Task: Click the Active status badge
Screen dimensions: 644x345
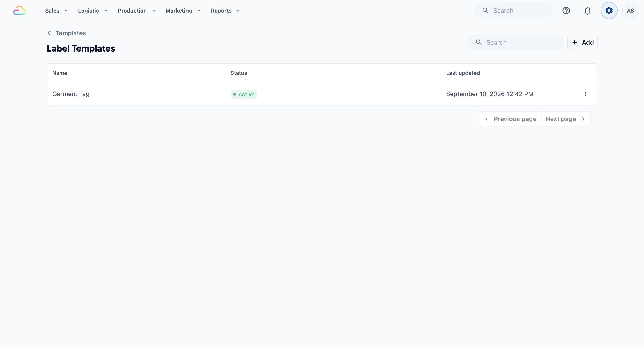Action: (244, 95)
